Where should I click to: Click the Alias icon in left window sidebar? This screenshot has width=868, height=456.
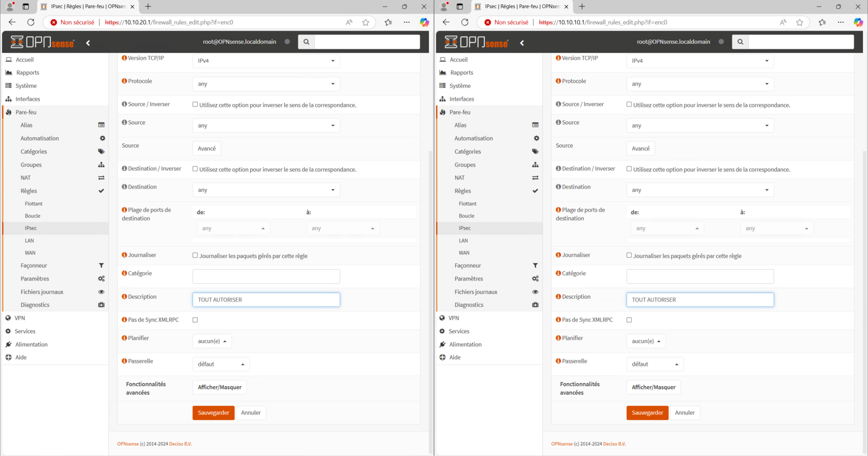101,125
